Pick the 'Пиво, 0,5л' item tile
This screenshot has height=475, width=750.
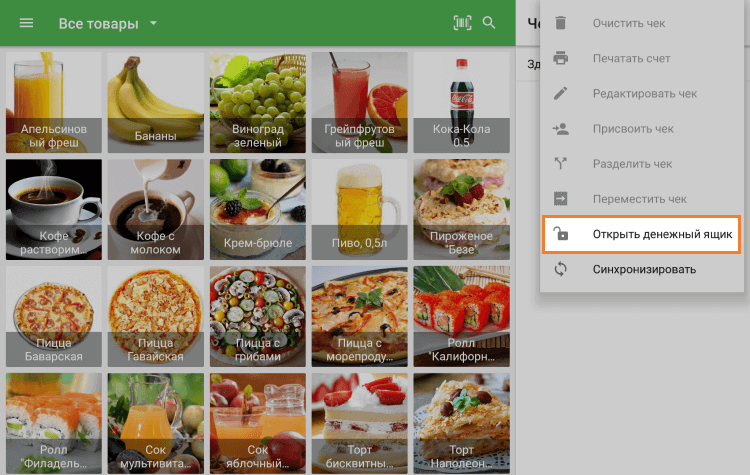359,209
